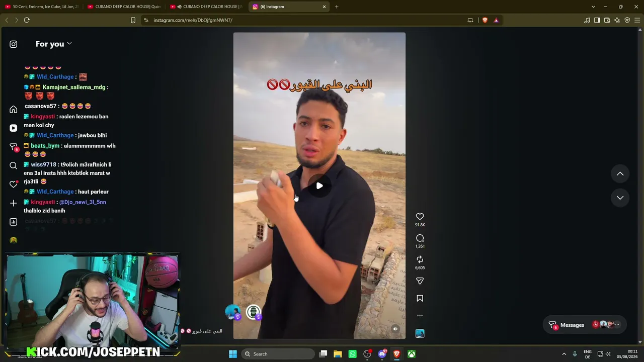The image size is (644, 362).
Task: Toggle the browser sidebar panel
Action: 597,20
